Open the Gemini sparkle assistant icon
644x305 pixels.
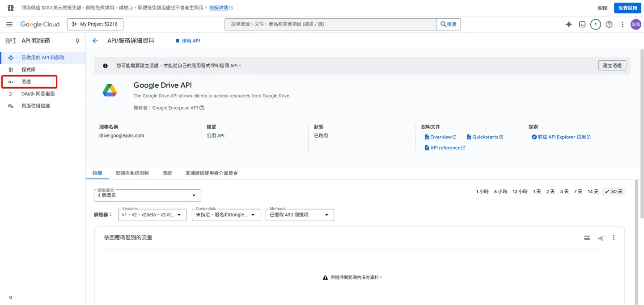(x=569, y=25)
